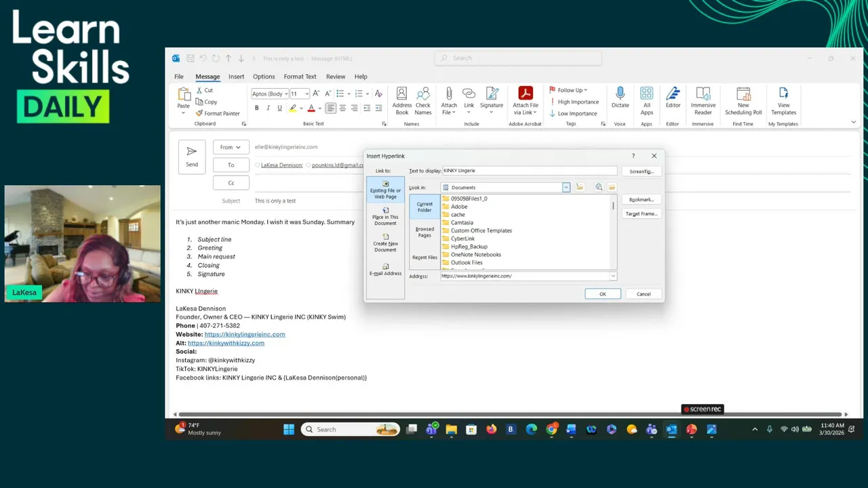Toggle Underline formatting
868x488 pixels.
279,108
